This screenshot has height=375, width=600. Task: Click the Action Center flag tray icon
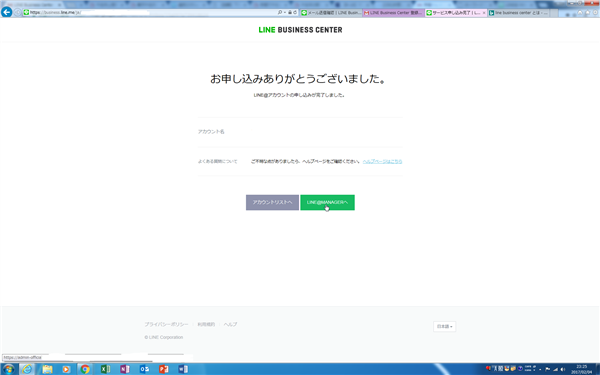548,369
